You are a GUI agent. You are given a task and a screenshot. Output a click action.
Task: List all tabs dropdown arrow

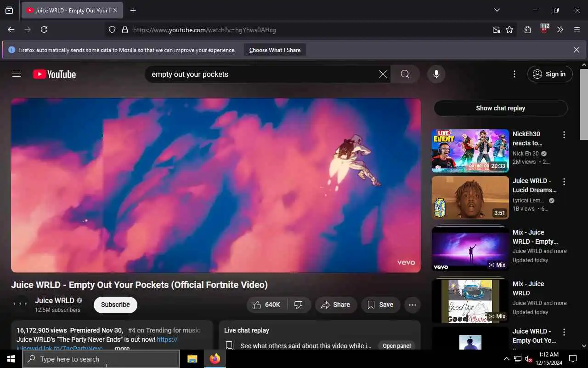[497, 10]
